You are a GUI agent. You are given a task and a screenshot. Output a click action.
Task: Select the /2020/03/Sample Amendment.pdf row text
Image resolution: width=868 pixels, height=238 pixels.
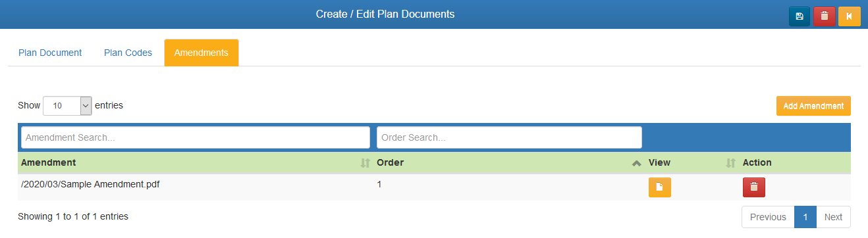(90, 184)
